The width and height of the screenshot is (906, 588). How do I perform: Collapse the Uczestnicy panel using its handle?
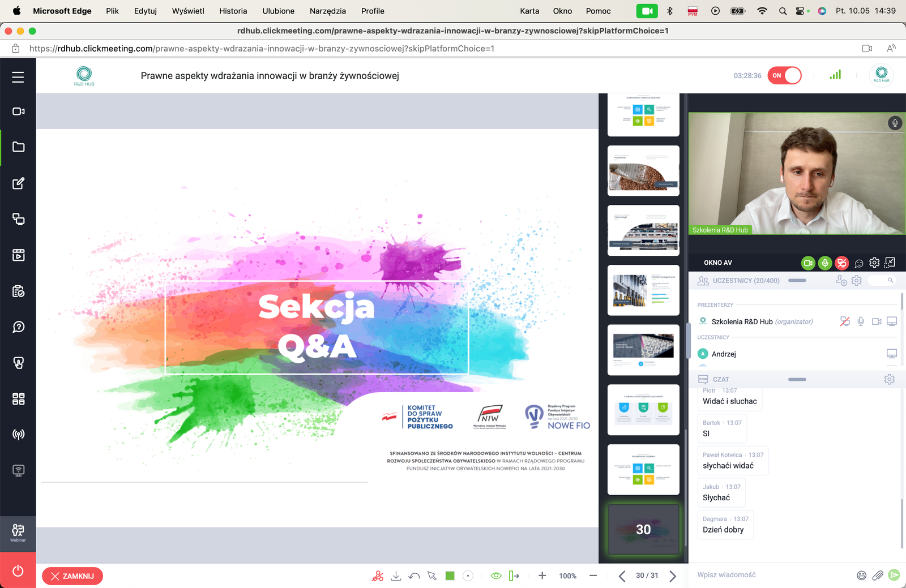click(797, 281)
